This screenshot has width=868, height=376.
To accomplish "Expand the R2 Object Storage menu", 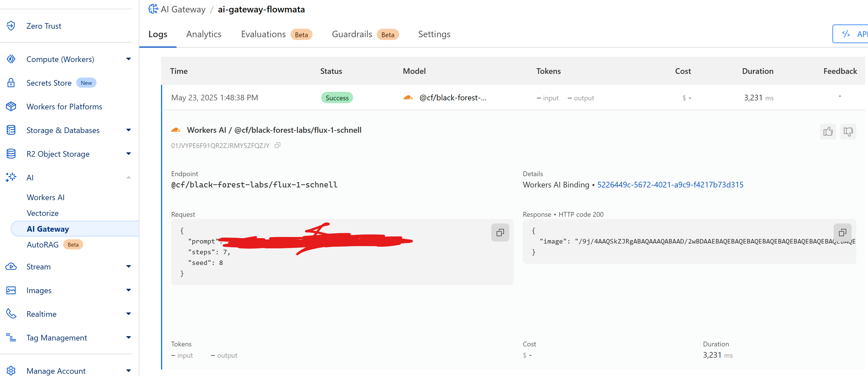I will tap(128, 154).
